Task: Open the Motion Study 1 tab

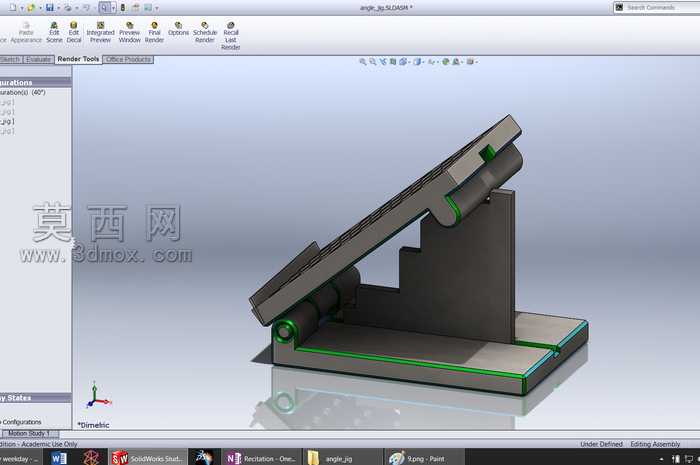Action: [x=30, y=433]
